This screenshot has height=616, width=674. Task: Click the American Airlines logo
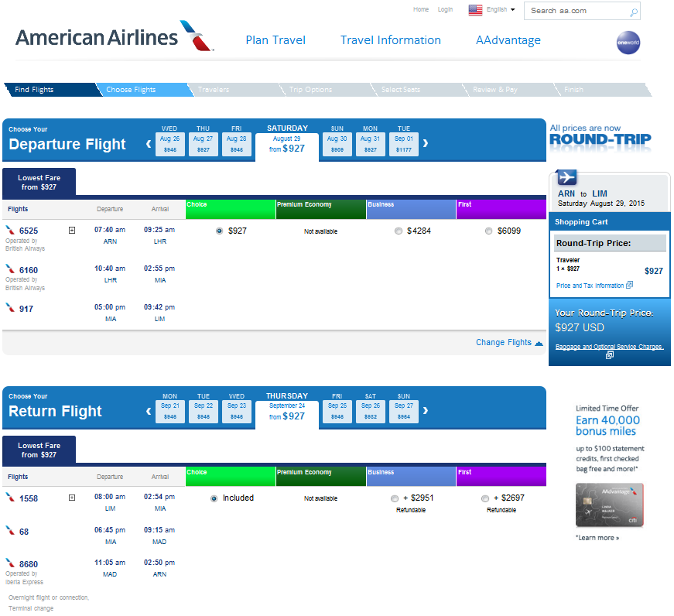click(115, 36)
